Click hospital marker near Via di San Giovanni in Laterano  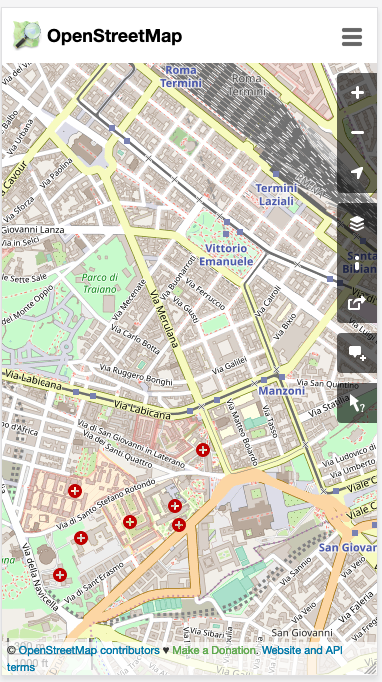point(203,450)
